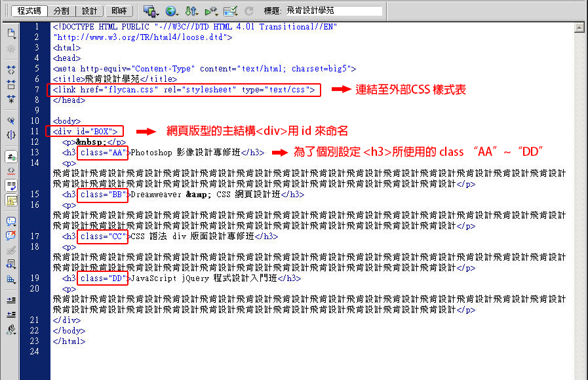Click the remove comment icon
Image resolution: width=588 pixels, height=380 pixels.
pyautogui.click(x=11, y=236)
